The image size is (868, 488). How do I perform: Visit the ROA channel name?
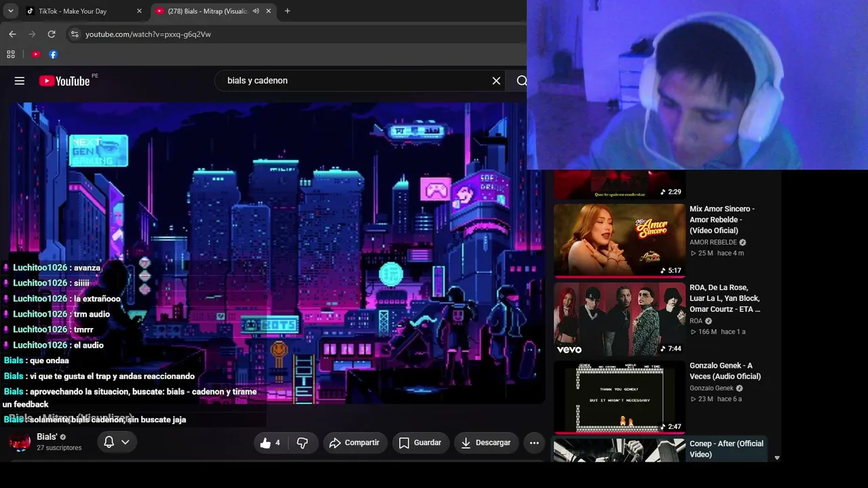[696, 321]
